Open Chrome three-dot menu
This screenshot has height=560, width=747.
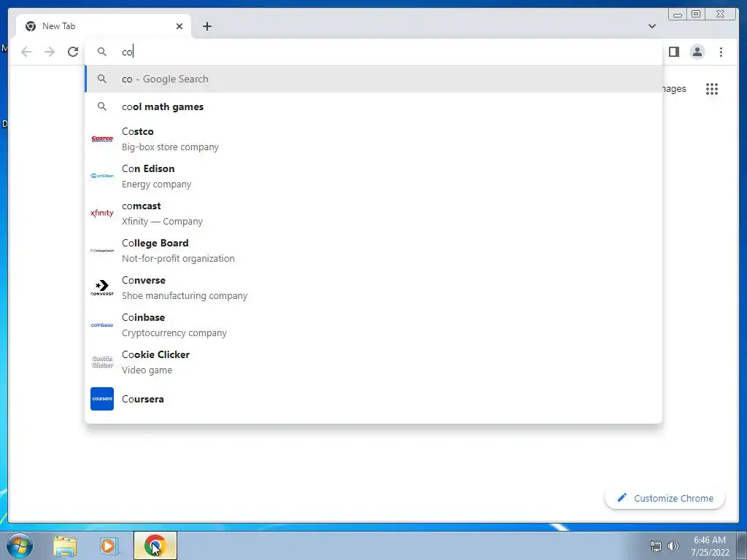tap(721, 52)
